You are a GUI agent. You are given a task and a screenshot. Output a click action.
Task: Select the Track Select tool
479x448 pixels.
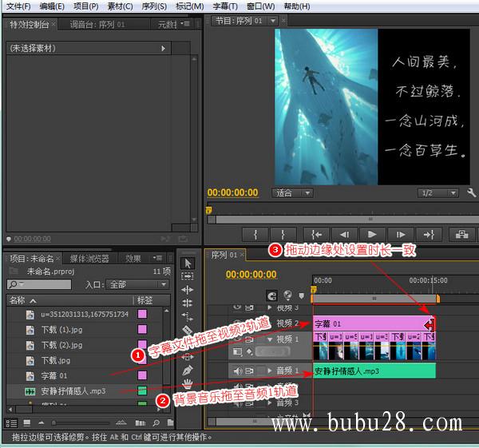coord(188,276)
